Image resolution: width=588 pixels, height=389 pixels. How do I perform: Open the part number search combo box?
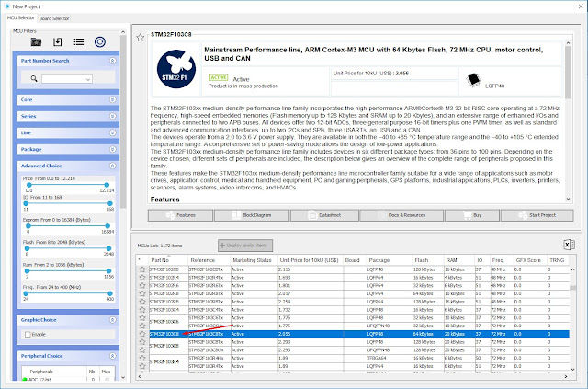coord(67,79)
